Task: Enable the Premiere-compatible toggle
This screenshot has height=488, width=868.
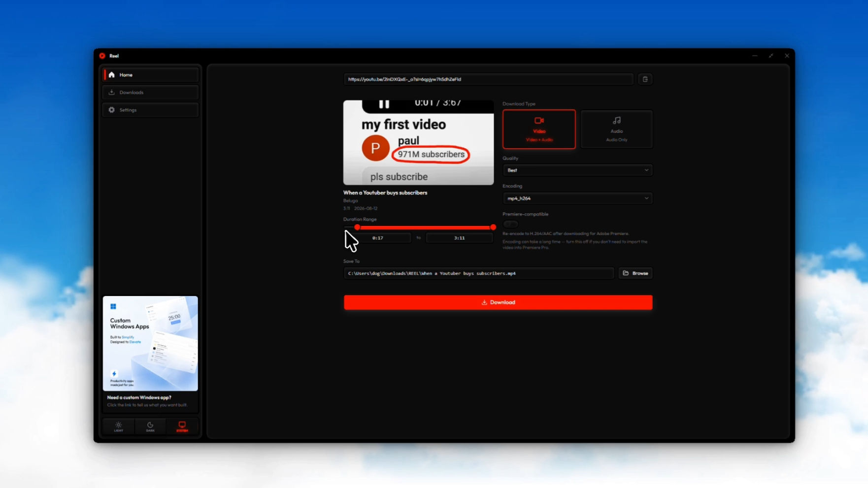Action: 510,224
